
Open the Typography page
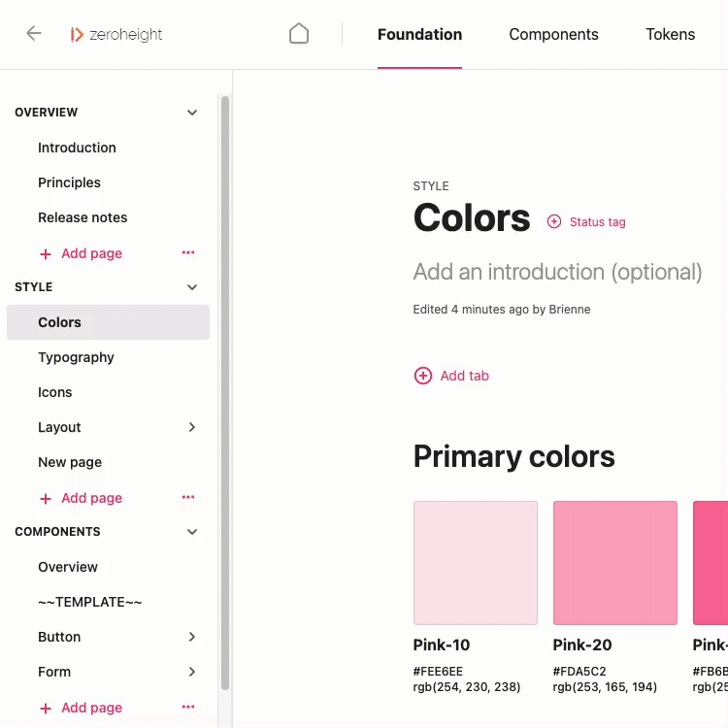[x=76, y=357]
